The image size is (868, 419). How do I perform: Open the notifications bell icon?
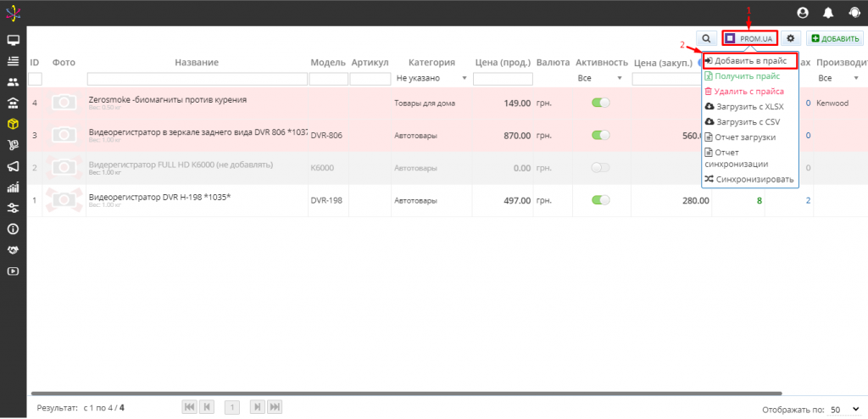click(x=828, y=13)
